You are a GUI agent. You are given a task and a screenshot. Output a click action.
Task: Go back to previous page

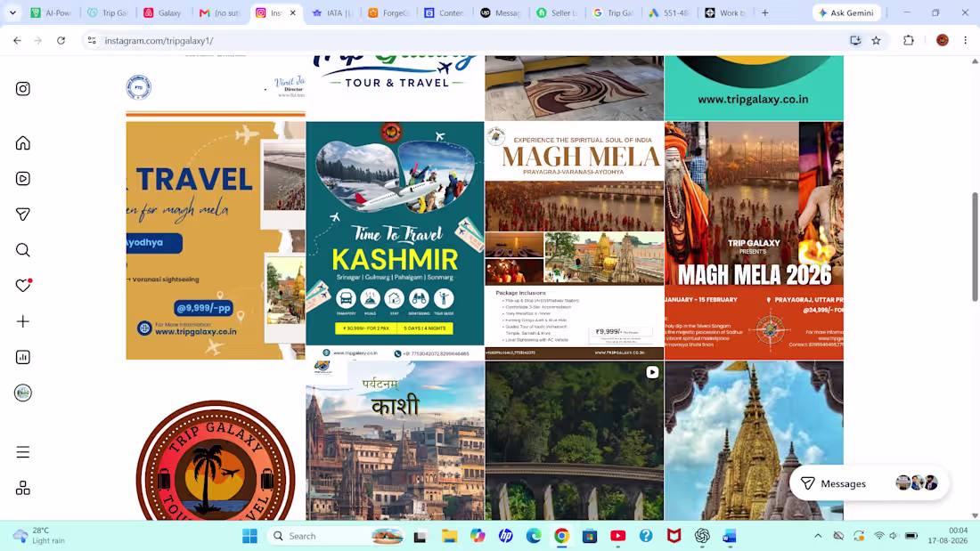pyautogui.click(x=17, y=41)
